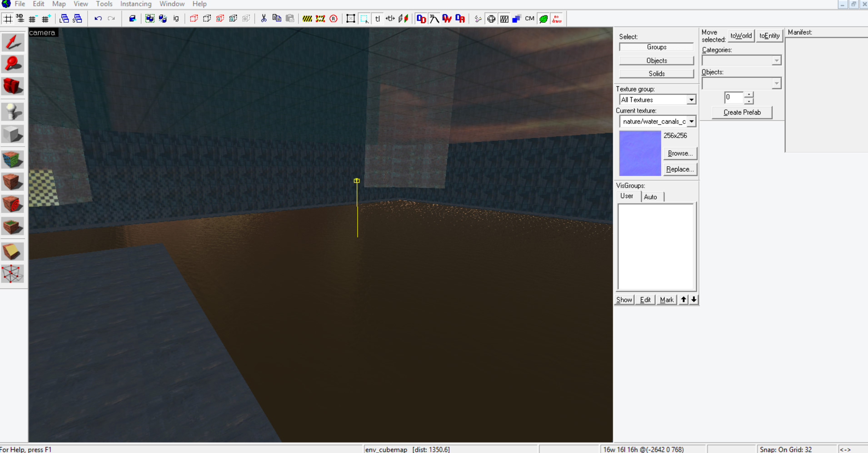Choose the Entity tool with the lightbulb figure
Image resolution: width=868 pixels, height=453 pixels.
tap(12, 112)
